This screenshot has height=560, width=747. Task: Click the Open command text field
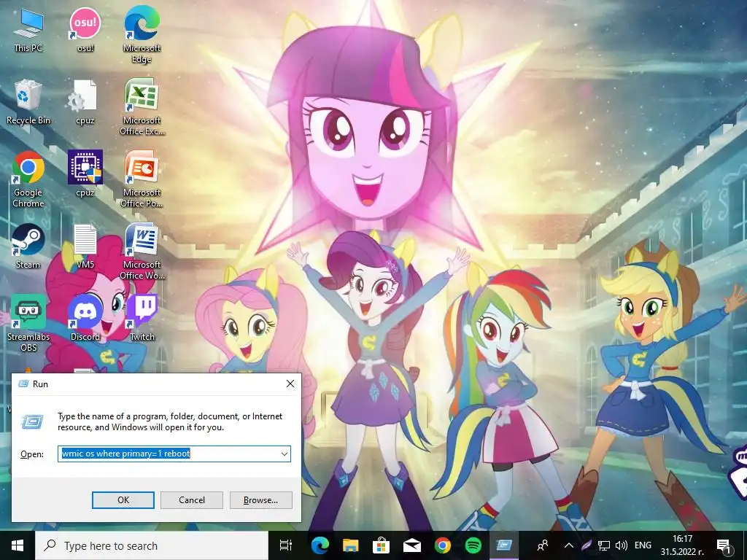tap(169, 454)
